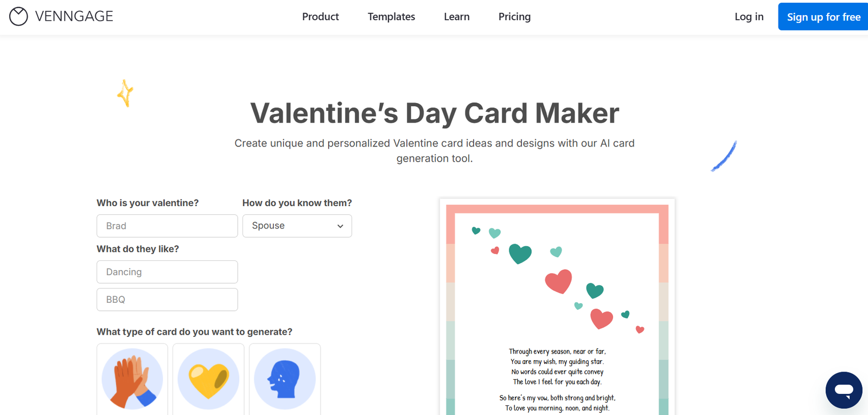
Task: Select the high-five hands card type
Action: [132, 379]
